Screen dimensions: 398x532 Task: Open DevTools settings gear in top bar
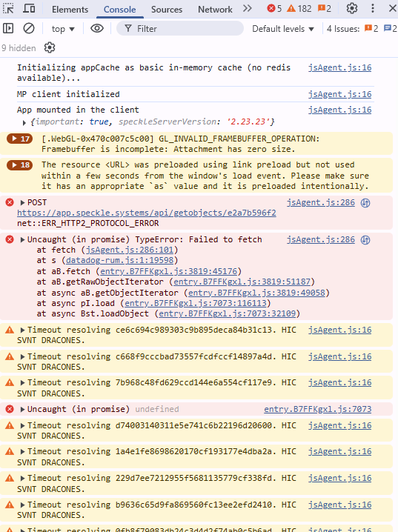click(x=352, y=8)
